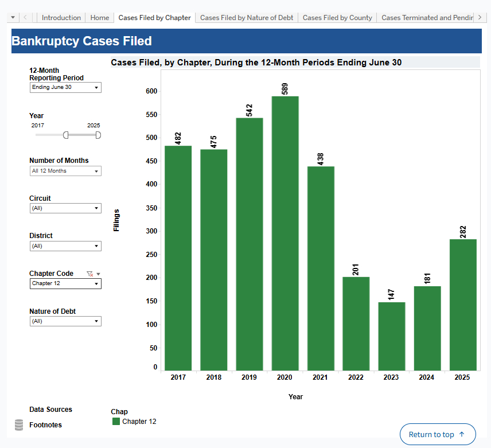
Task: Click the Return to top button
Action: (x=438, y=434)
